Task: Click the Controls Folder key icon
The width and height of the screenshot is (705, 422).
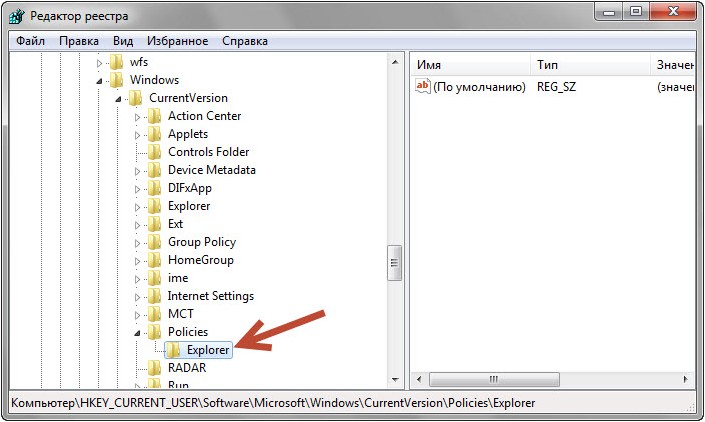Action: coord(155,152)
